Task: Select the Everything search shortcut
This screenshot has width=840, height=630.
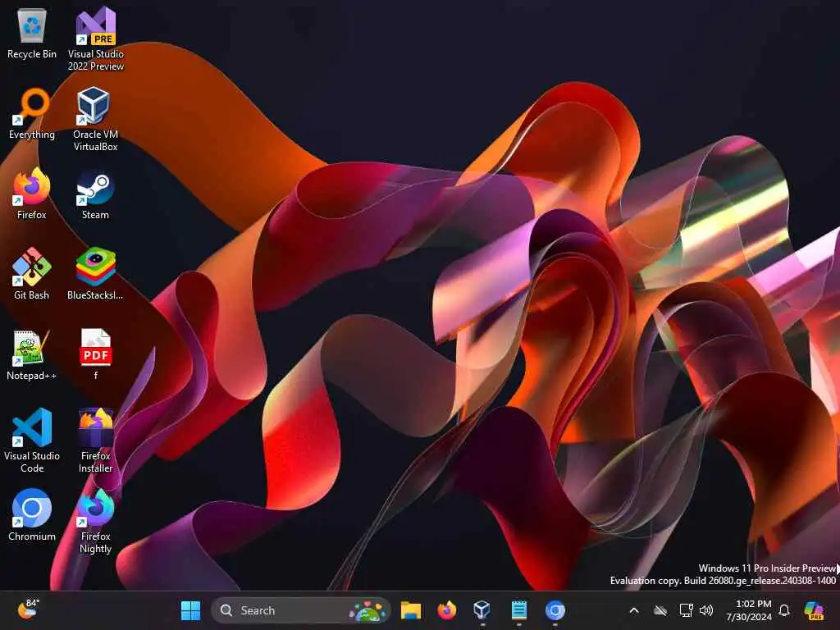Action: (32, 113)
